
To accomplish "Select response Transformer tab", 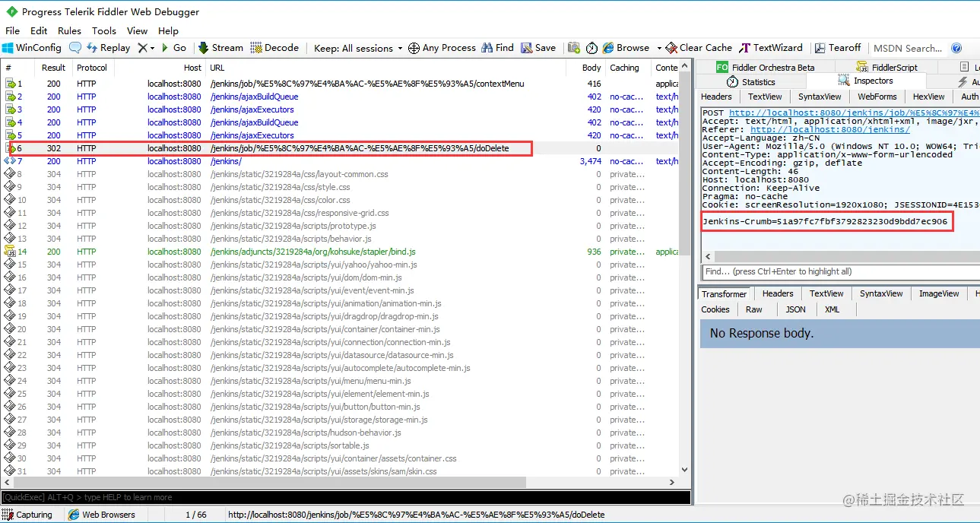I will click(725, 293).
